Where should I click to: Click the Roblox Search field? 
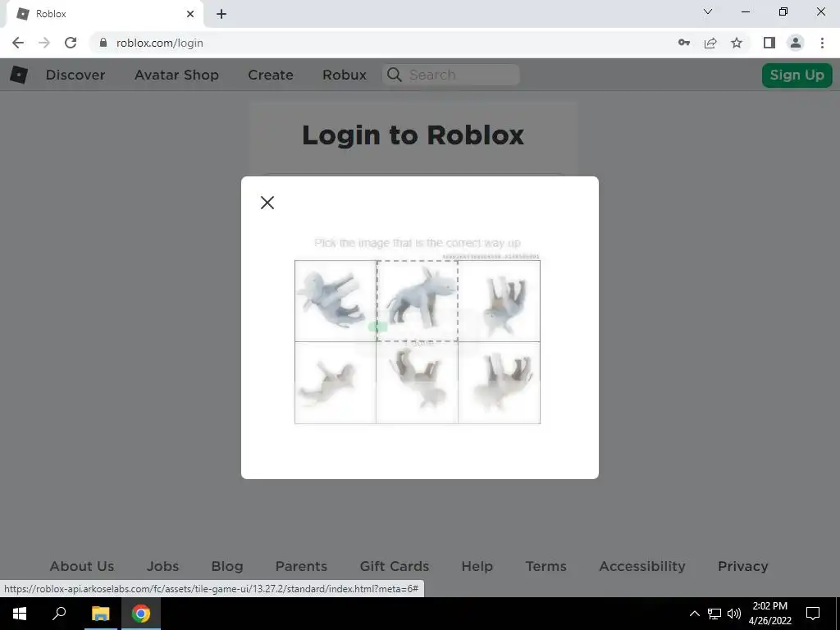click(x=451, y=75)
